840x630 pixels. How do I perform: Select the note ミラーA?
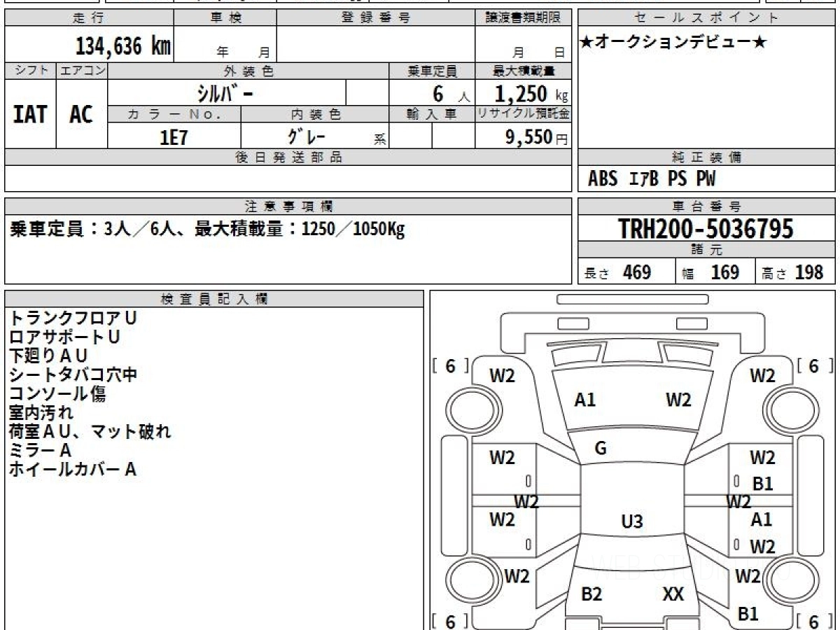[x=40, y=450]
